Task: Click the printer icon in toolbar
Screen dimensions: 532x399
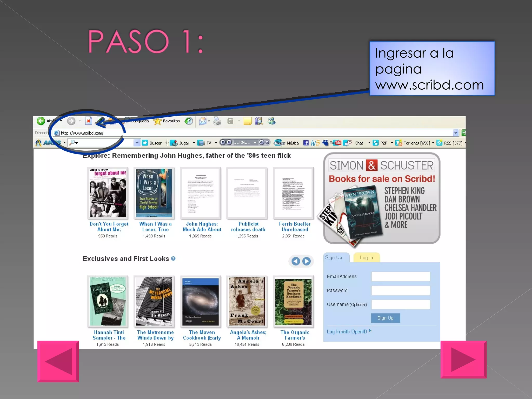Action: [x=217, y=121]
